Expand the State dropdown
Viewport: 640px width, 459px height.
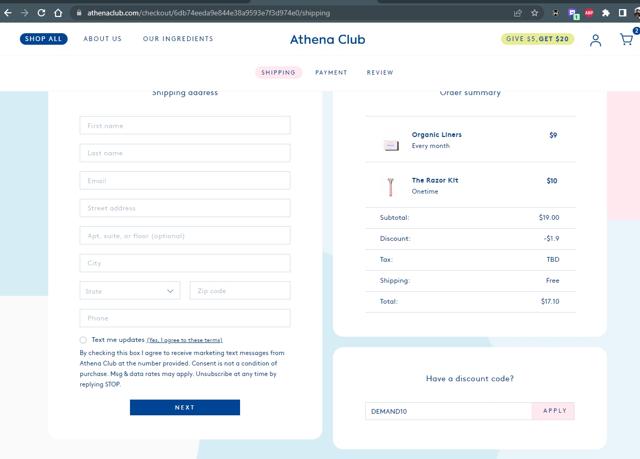pos(130,291)
